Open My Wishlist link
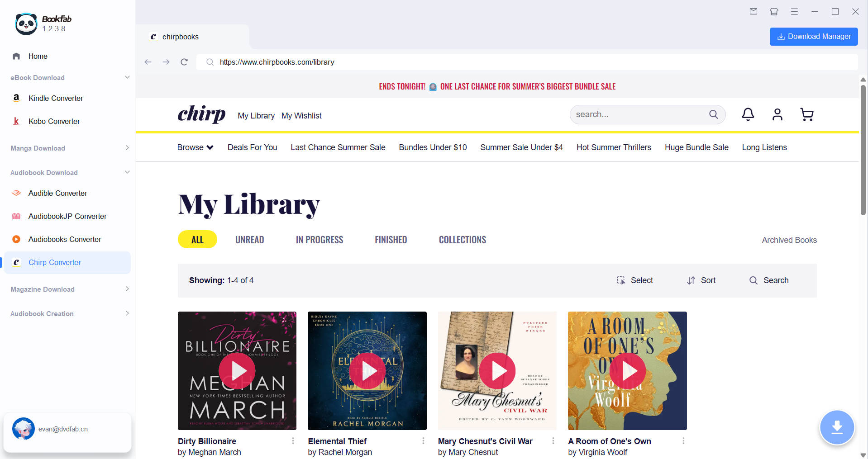The image size is (868, 459). click(301, 116)
